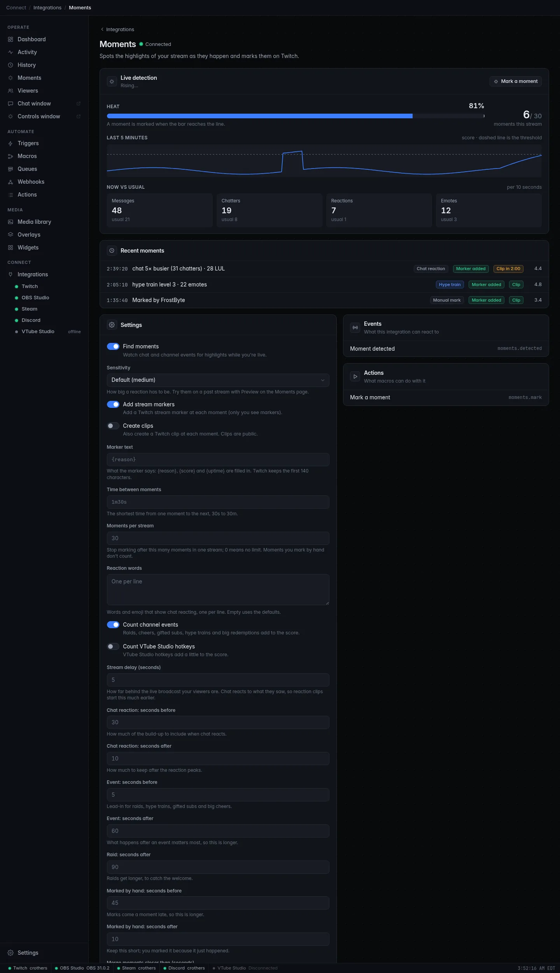
Task: Click the Queues icon in sidebar
Action: (10, 169)
